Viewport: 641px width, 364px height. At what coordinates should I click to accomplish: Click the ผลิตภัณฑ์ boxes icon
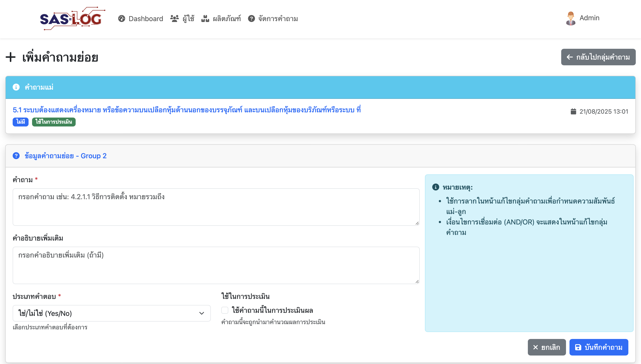[205, 19]
